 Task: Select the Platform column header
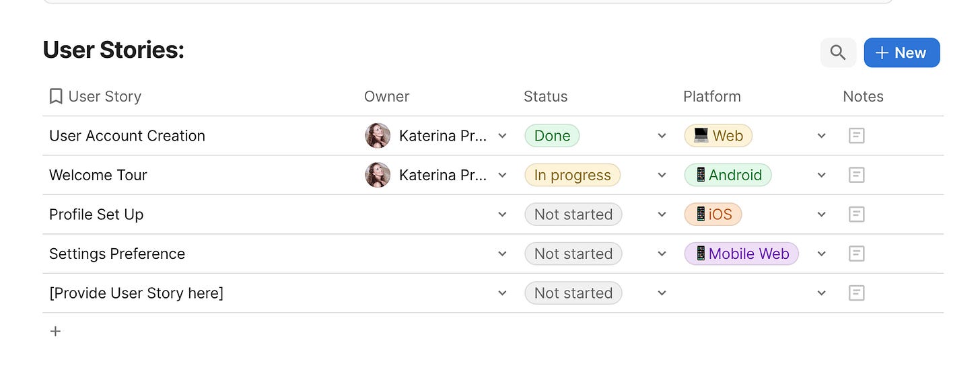coord(712,96)
